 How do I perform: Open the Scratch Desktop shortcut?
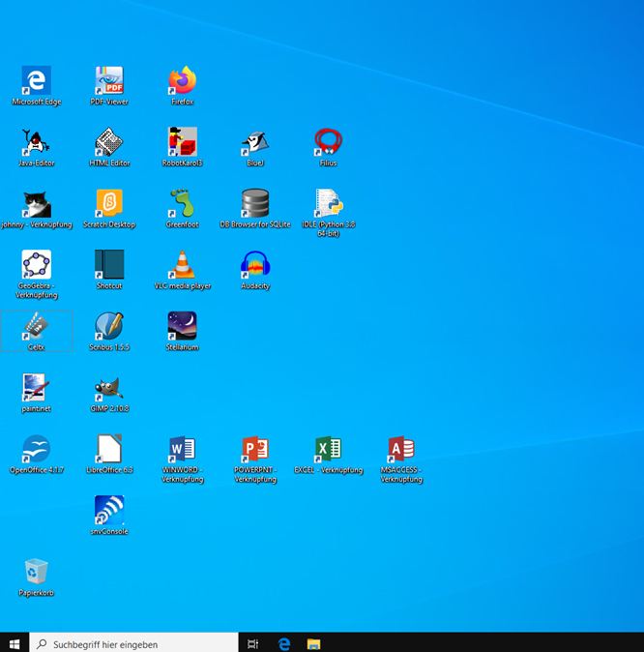109,203
